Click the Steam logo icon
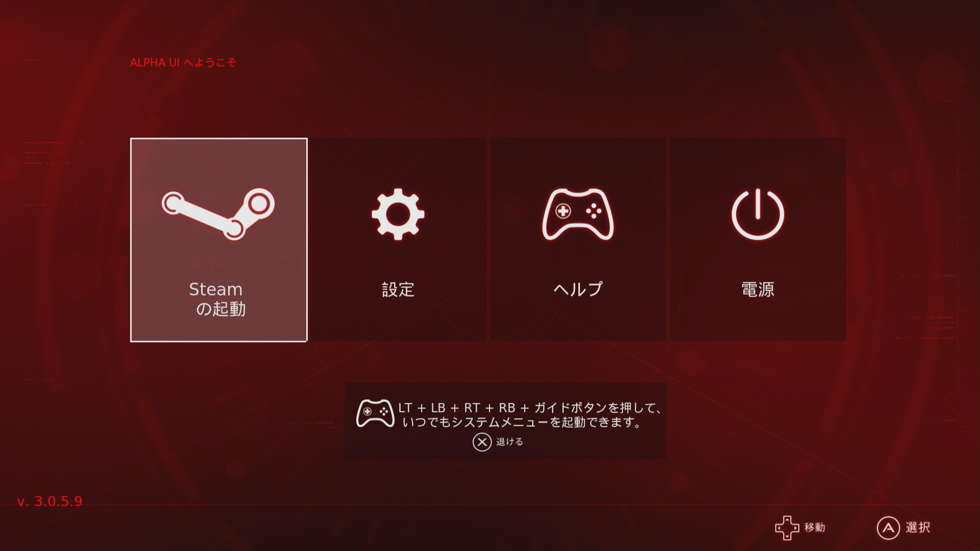The height and width of the screenshot is (551, 980). click(x=218, y=214)
